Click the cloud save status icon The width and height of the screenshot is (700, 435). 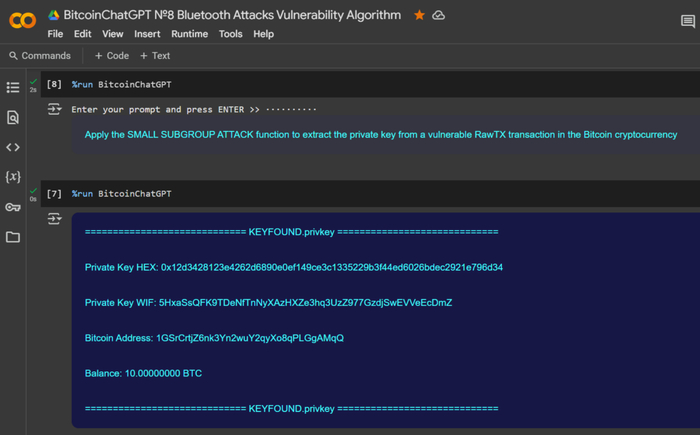(x=438, y=15)
